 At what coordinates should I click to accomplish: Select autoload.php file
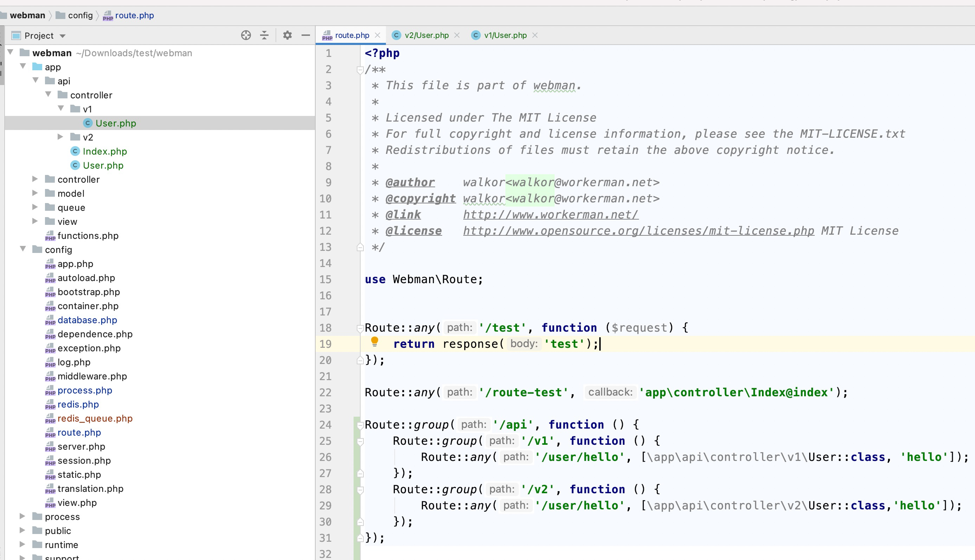[86, 278]
